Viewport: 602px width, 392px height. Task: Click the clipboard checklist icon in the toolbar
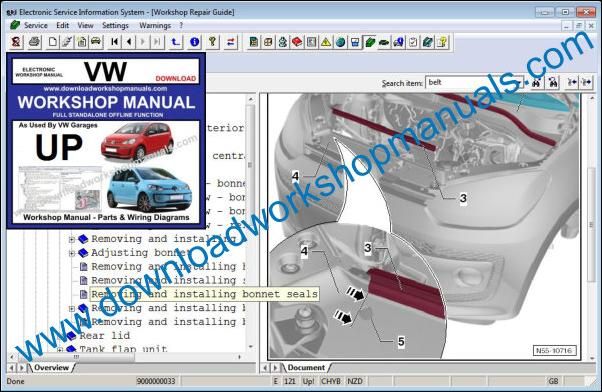(x=413, y=42)
